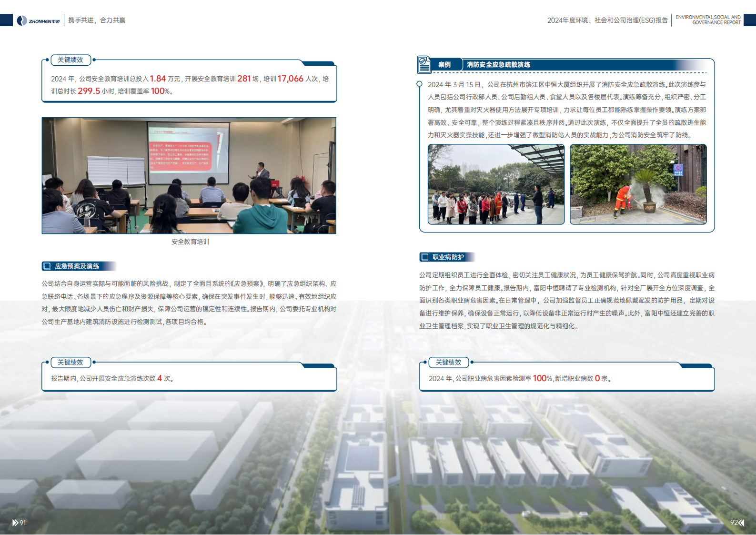Select the 100% training coverage rate figure
This screenshot has height=535, width=756.
coord(161,91)
